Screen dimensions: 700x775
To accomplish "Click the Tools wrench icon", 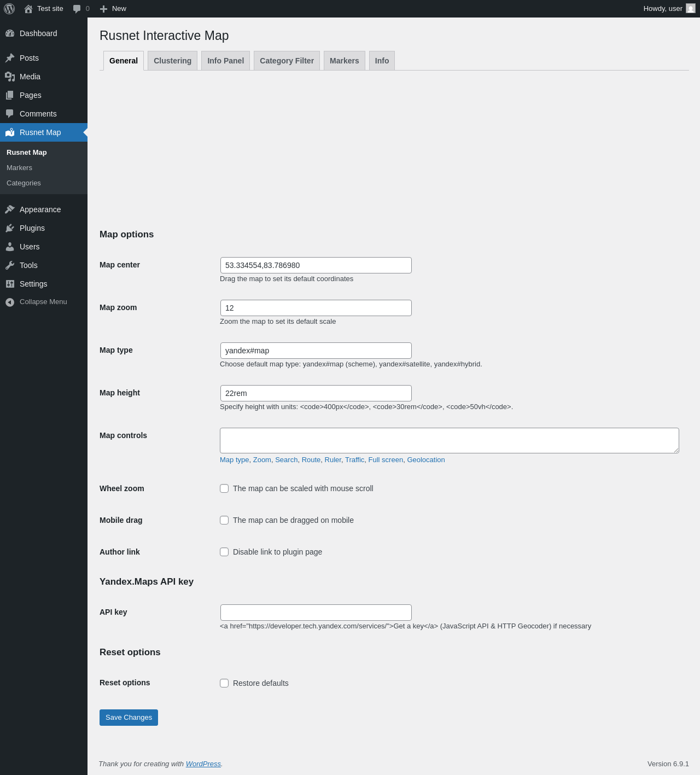I will (10, 265).
